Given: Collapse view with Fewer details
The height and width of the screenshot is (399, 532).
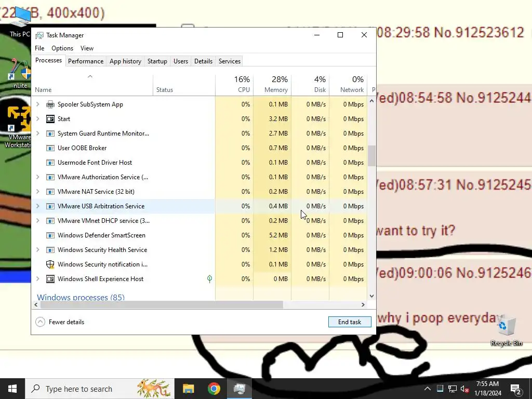Looking at the screenshot, I should [60, 322].
